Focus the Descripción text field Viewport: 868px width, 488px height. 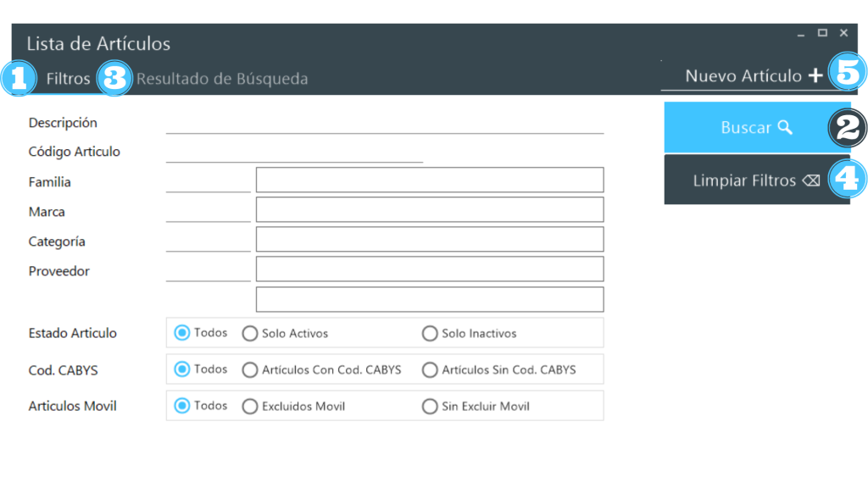tap(384, 124)
